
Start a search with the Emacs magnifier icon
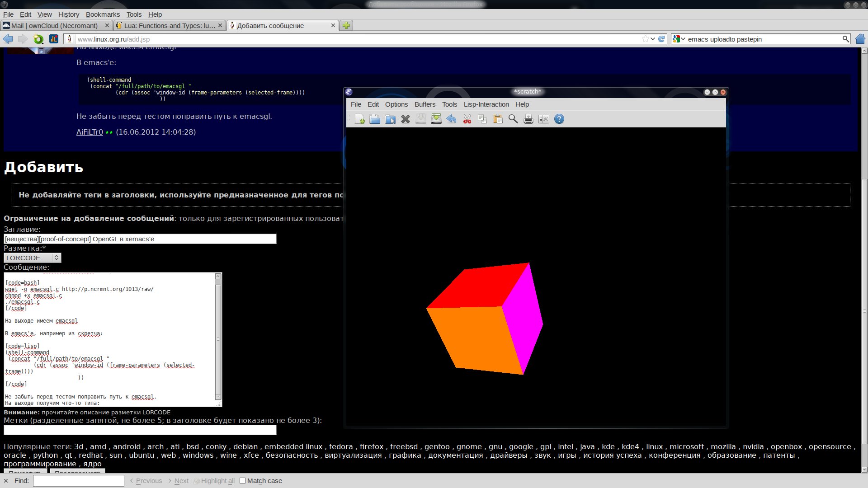coord(513,119)
